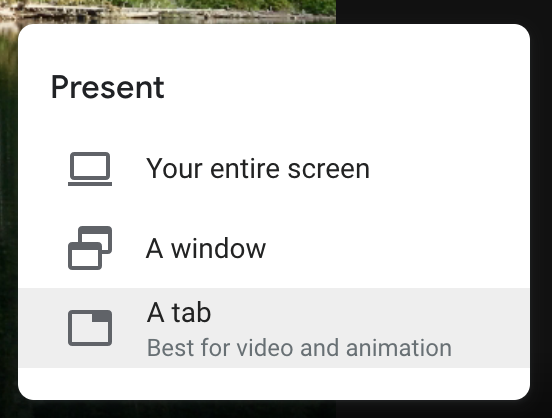Click the landscape photo above the popup
Image resolution: width=552 pixels, height=418 pixels.
(x=168, y=11)
